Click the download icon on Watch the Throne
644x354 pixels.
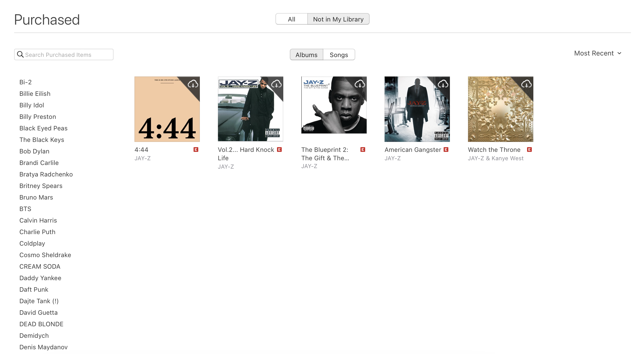(526, 83)
